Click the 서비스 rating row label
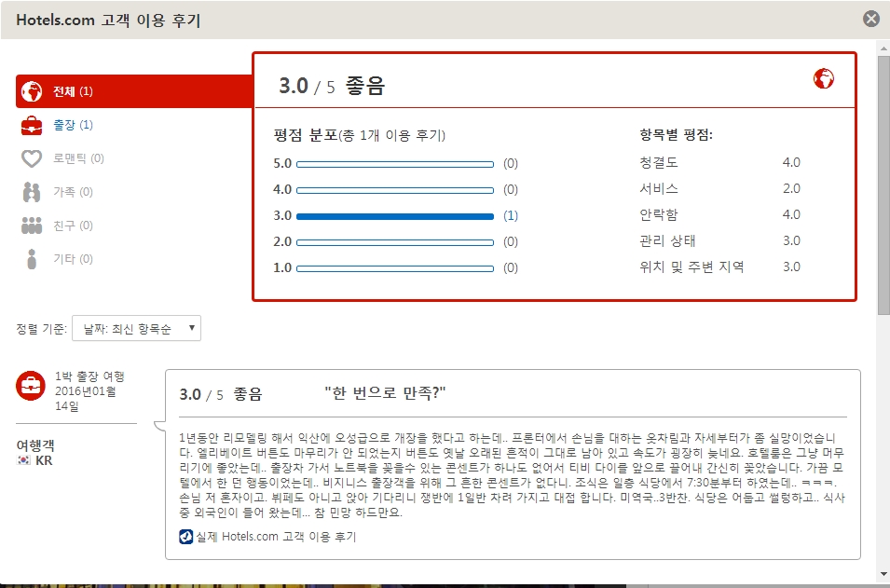 pyautogui.click(x=659, y=188)
